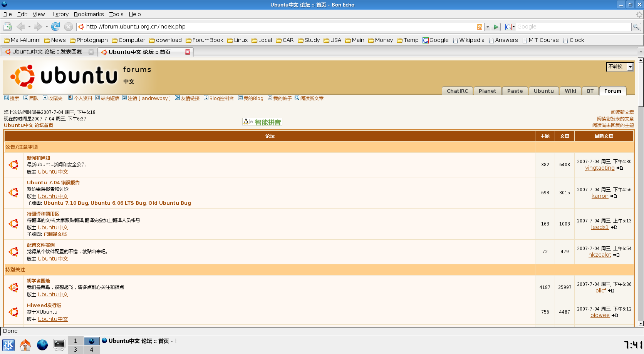Open latest poster yingtaoting's profile
The image size is (644, 354).
600,168
